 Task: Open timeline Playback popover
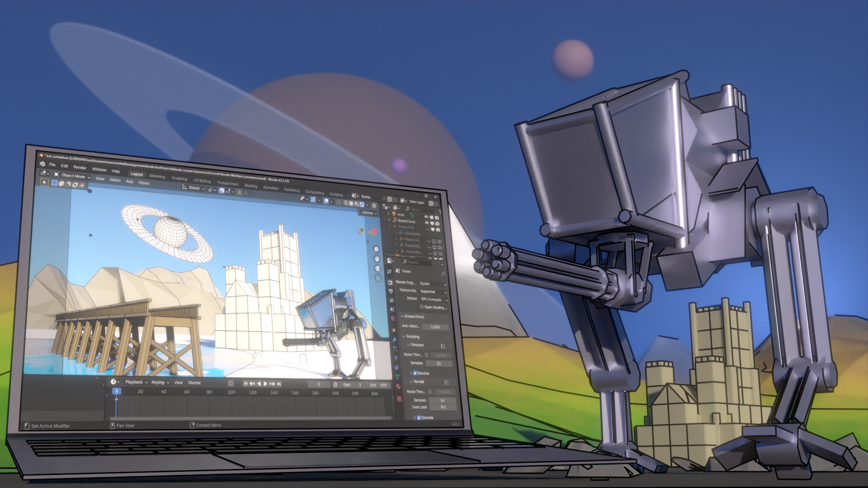click(x=137, y=382)
